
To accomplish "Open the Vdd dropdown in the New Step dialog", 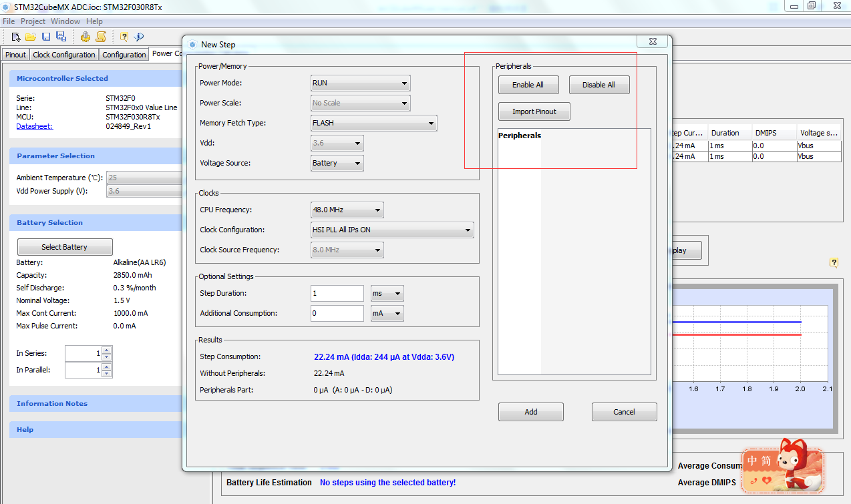I will click(337, 143).
